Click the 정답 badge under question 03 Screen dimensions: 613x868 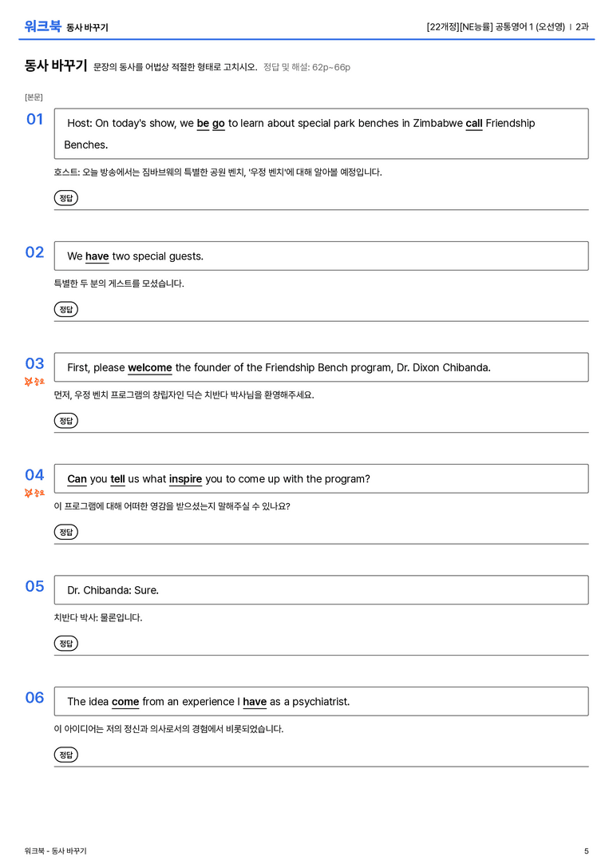tap(65, 421)
